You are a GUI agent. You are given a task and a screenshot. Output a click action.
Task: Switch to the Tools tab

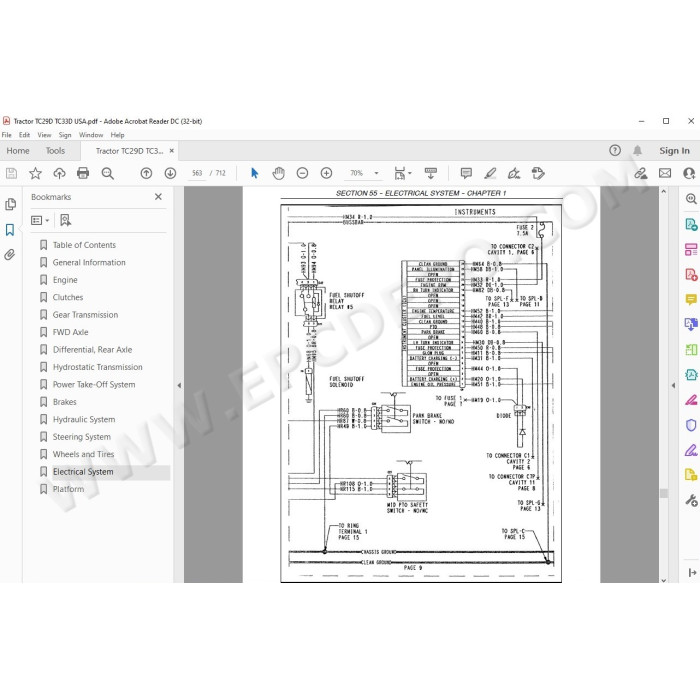pyautogui.click(x=55, y=151)
